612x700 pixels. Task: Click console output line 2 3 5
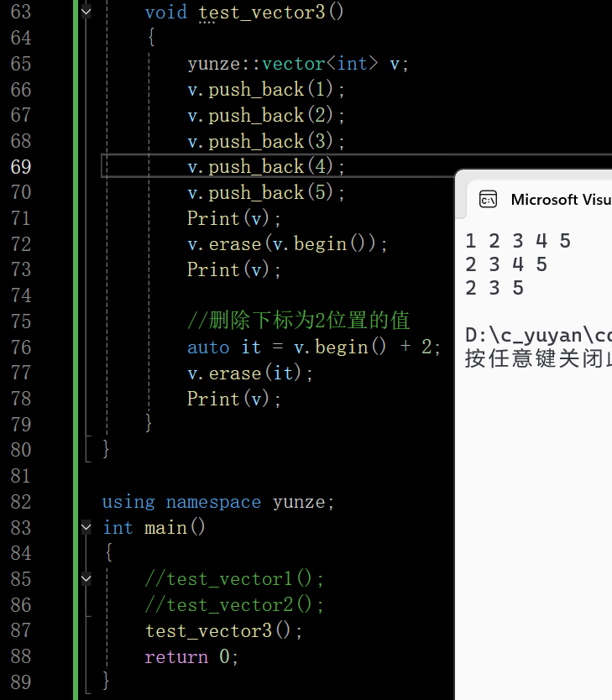pos(494,289)
